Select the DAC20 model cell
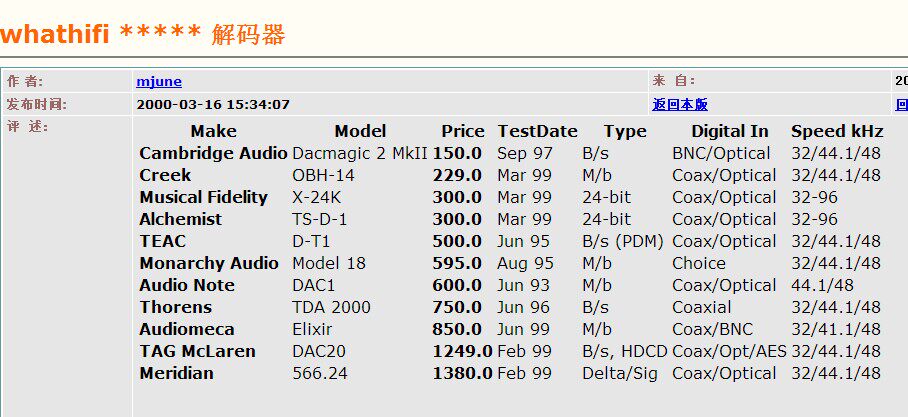 [318, 352]
